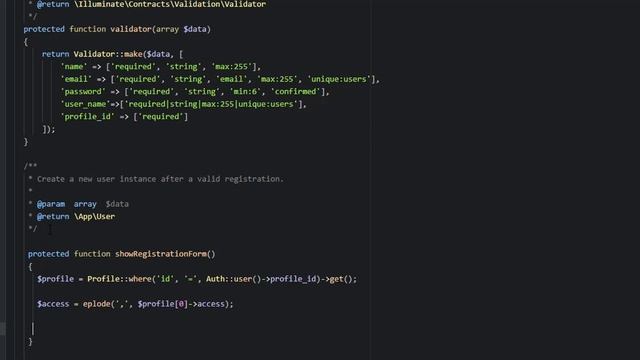Click '\Illuminate\Contracts\Validation\Validator' return type
The height and width of the screenshot is (360, 640).
[x=170, y=4]
